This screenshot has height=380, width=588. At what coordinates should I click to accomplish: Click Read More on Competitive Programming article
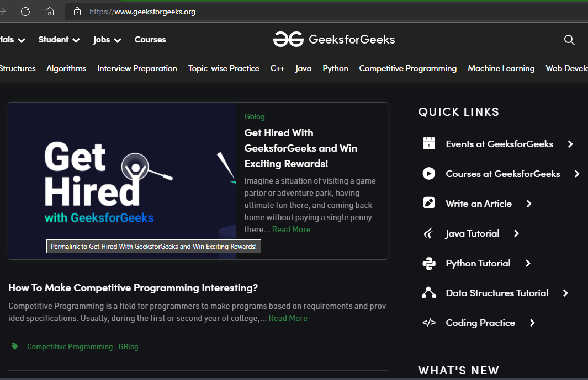click(x=288, y=318)
